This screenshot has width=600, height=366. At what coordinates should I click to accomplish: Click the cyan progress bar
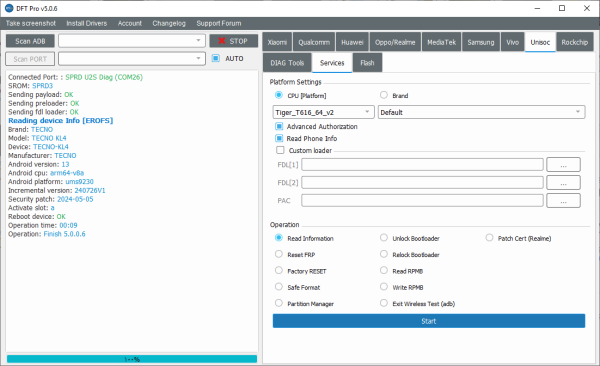(x=132, y=359)
